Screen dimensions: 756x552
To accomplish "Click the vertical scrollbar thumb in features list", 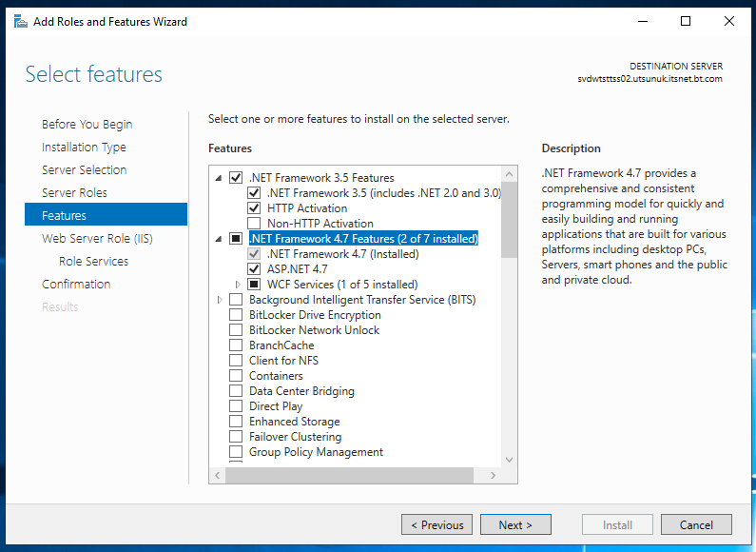I will click(509, 220).
